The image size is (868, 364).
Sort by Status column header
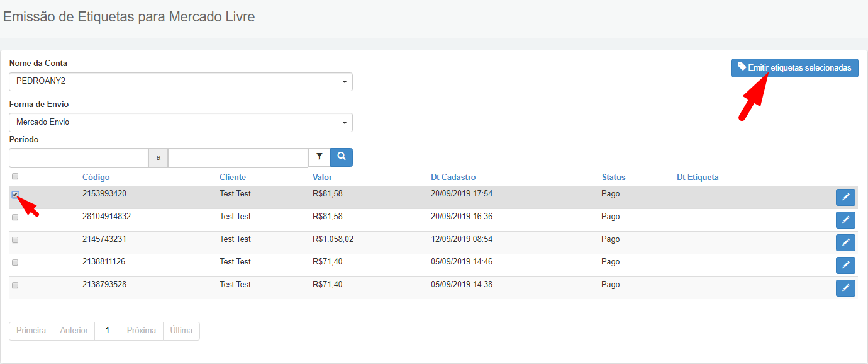point(613,178)
